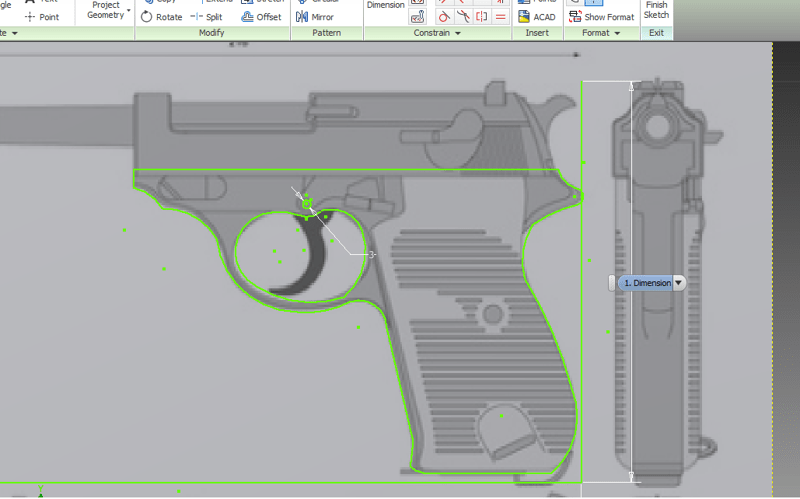Click the Insert panel label
Image resolution: width=800 pixels, height=499 pixels.
[537, 33]
